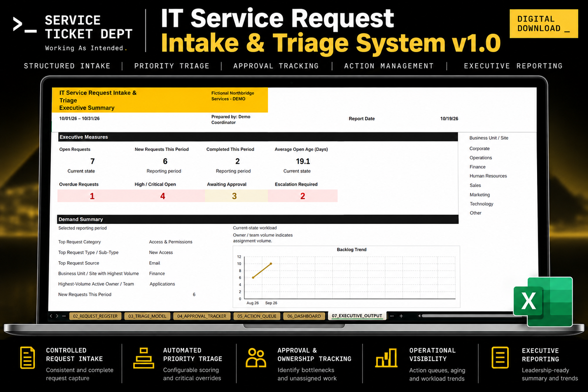Viewport: 588px width, 392px height.
Task: Click Open Requests value 7
Action: point(93,161)
